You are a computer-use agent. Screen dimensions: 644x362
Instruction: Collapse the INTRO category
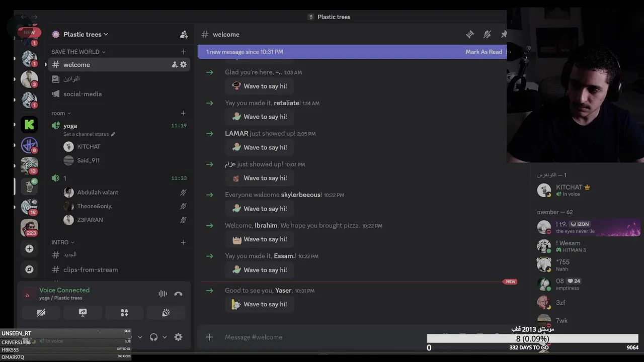(62, 242)
